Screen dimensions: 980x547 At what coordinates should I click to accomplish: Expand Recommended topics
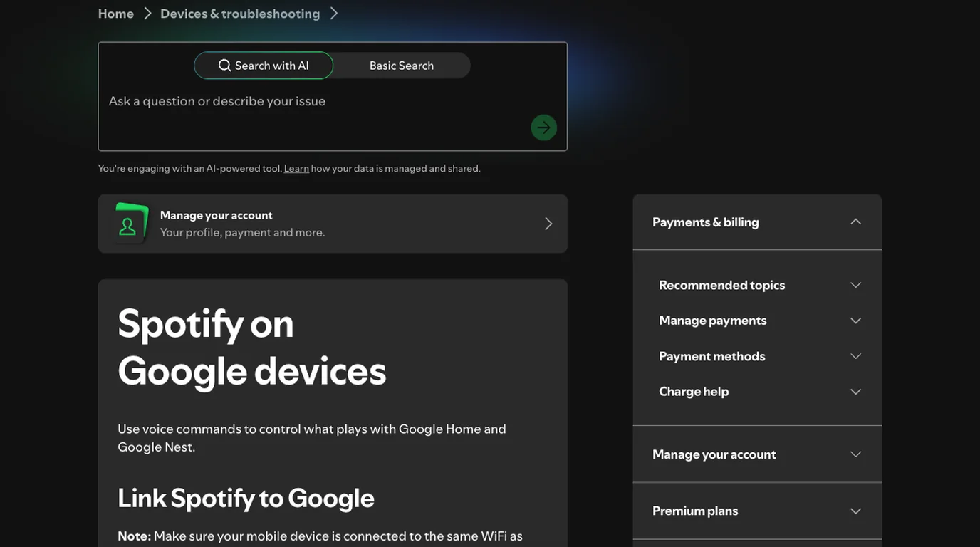point(760,285)
